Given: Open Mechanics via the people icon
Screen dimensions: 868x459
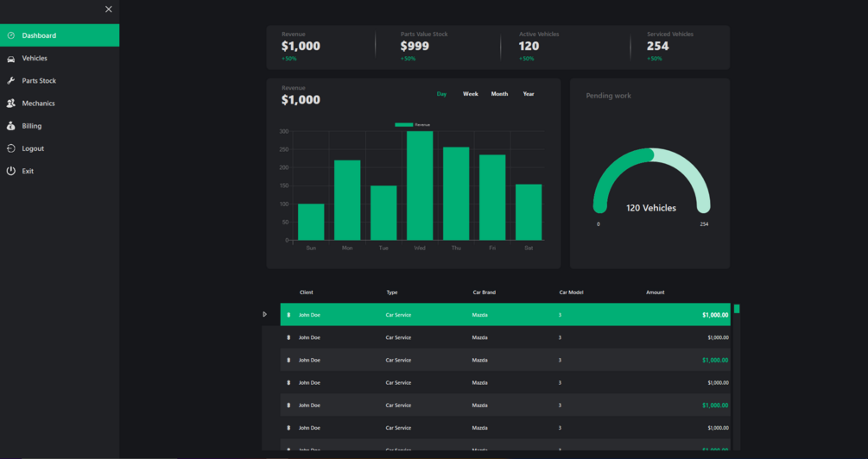Looking at the screenshot, I should pyautogui.click(x=10, y=104).
